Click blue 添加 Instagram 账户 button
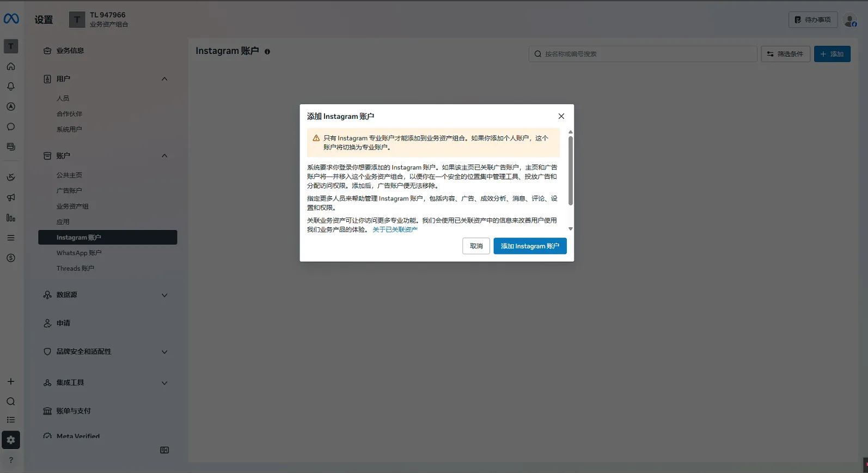 click(x=530, y=246)
